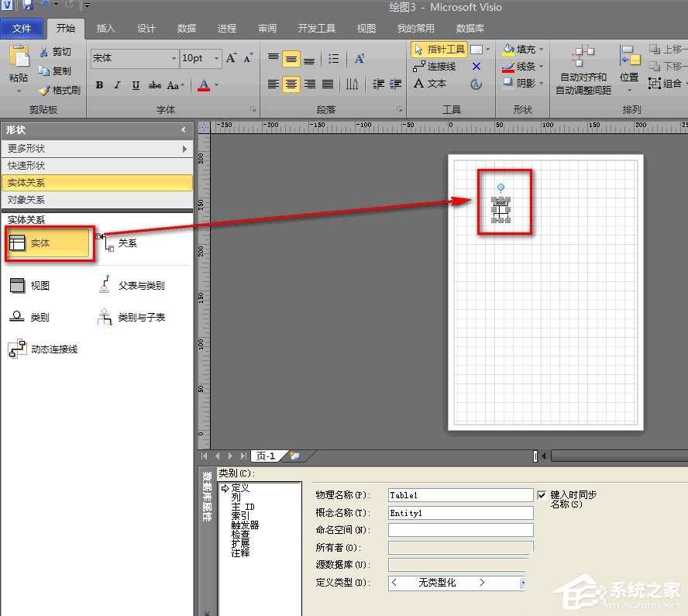Click the 实体 shape in the stencil
Viewport: 688px width, 616px height.
click(48, 243)
